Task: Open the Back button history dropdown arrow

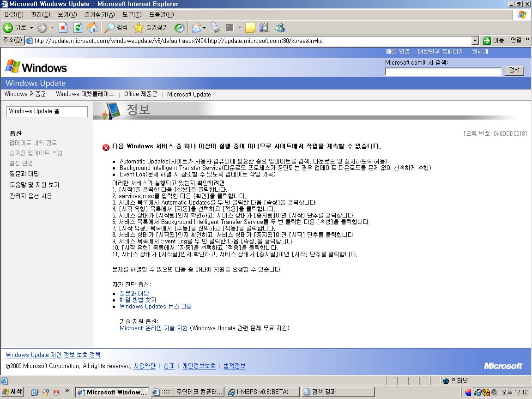Action: pos(31,28)
